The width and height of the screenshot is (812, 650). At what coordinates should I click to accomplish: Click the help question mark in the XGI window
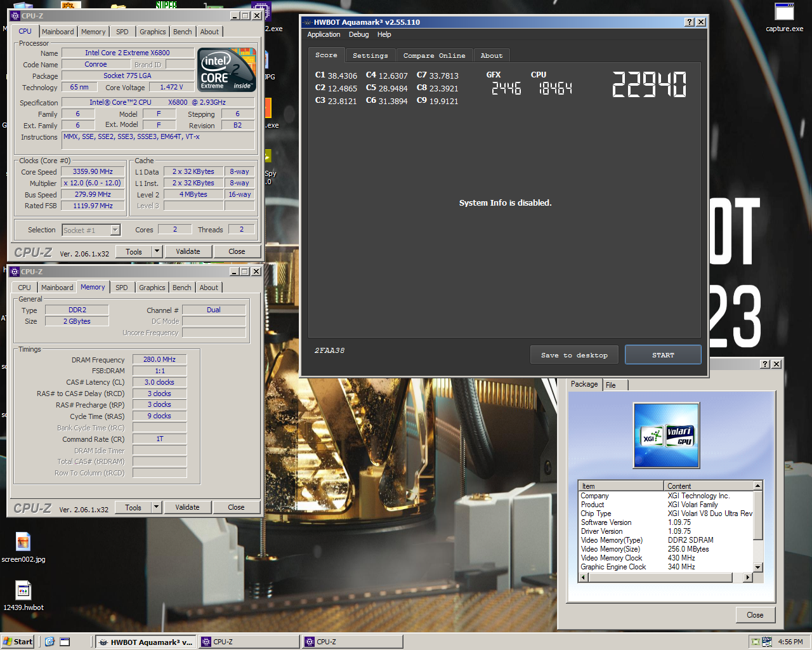(x=765, y=364)
